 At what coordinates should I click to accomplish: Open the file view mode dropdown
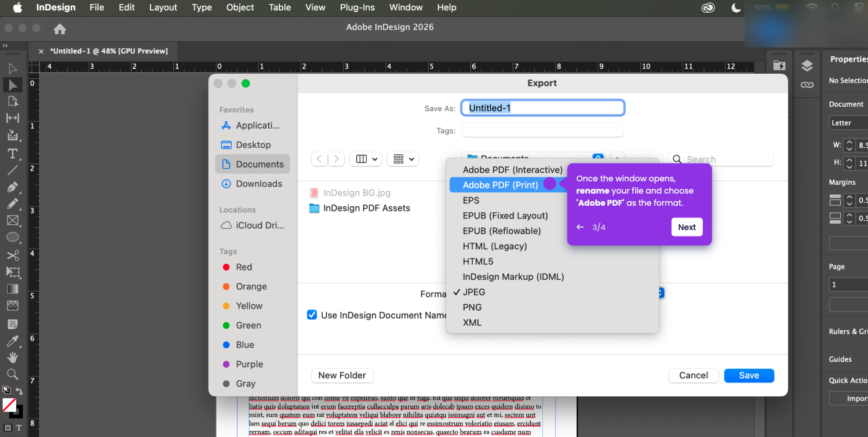365,159
